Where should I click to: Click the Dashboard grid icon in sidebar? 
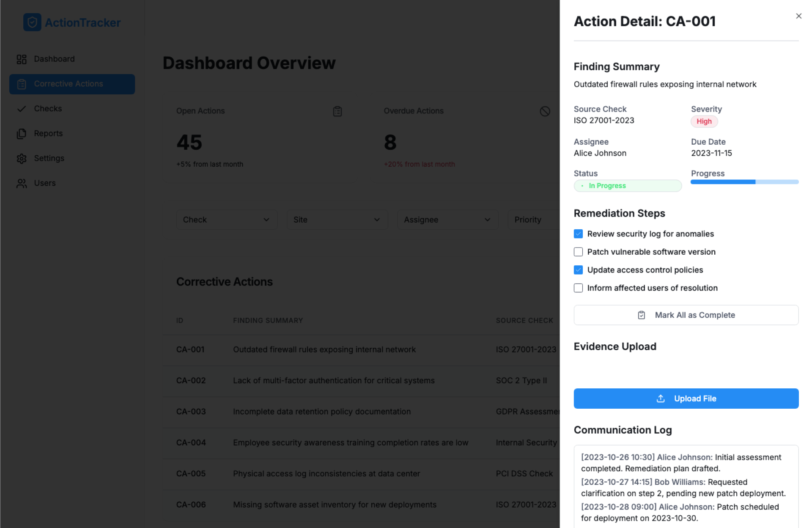click(22, 59)
